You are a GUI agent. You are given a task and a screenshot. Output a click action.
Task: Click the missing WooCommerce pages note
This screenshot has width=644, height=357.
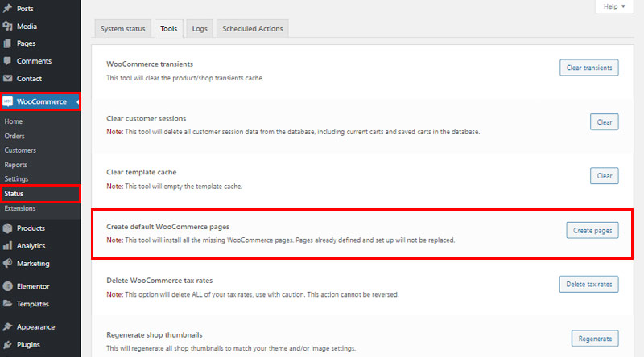[x=280, y=240]
